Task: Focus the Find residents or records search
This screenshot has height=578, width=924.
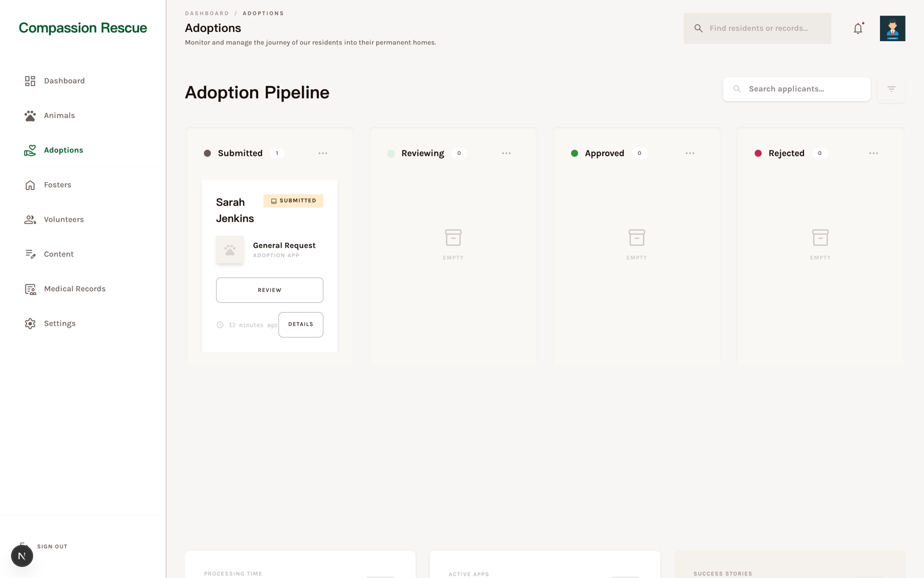Action: [757, 28]
